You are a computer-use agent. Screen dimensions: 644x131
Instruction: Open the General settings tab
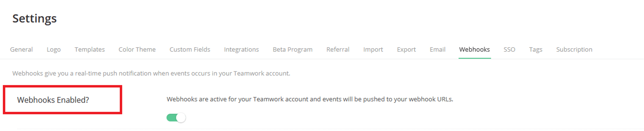(21, 49)
